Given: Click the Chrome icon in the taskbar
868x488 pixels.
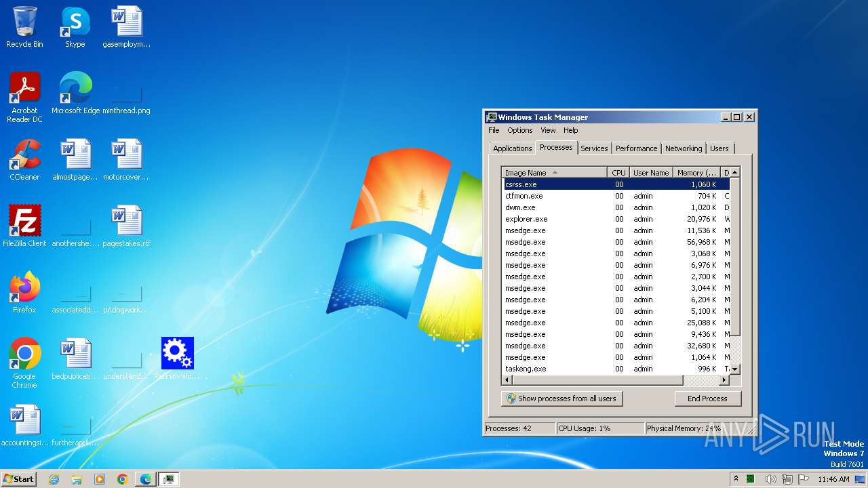Looking at the screenshot, I should point(123,479).
